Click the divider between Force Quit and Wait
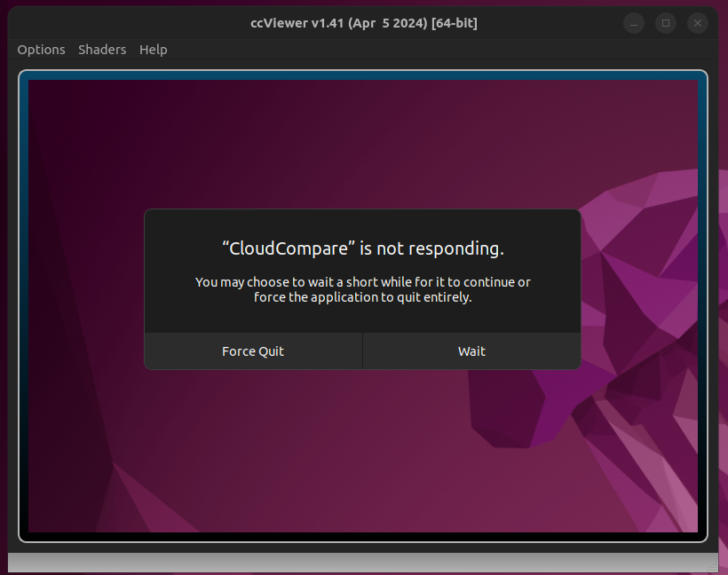The height and width of the screenshot is (575, 728). pyautogui.click(x=362, y=351)
